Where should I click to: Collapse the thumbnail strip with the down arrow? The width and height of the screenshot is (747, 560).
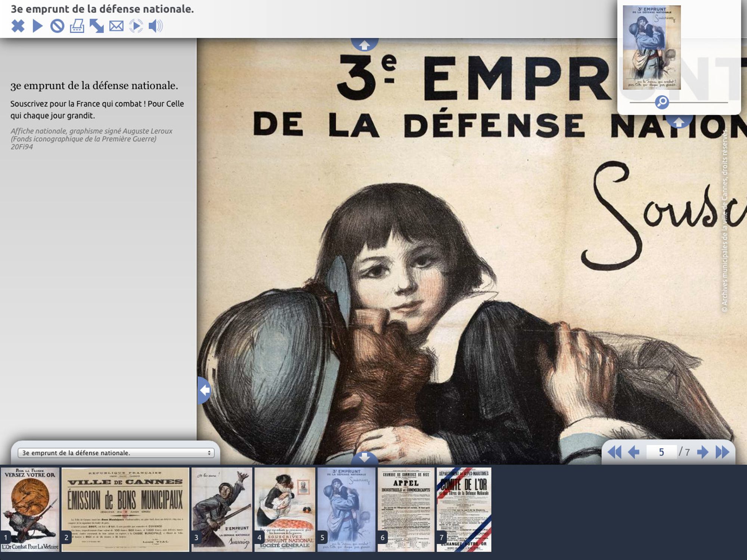coord(365,457)
